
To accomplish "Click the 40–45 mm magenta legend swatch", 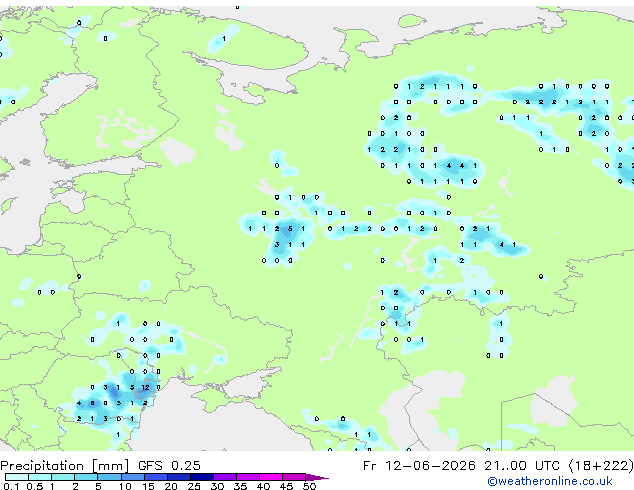I will [x=271, y=477].
